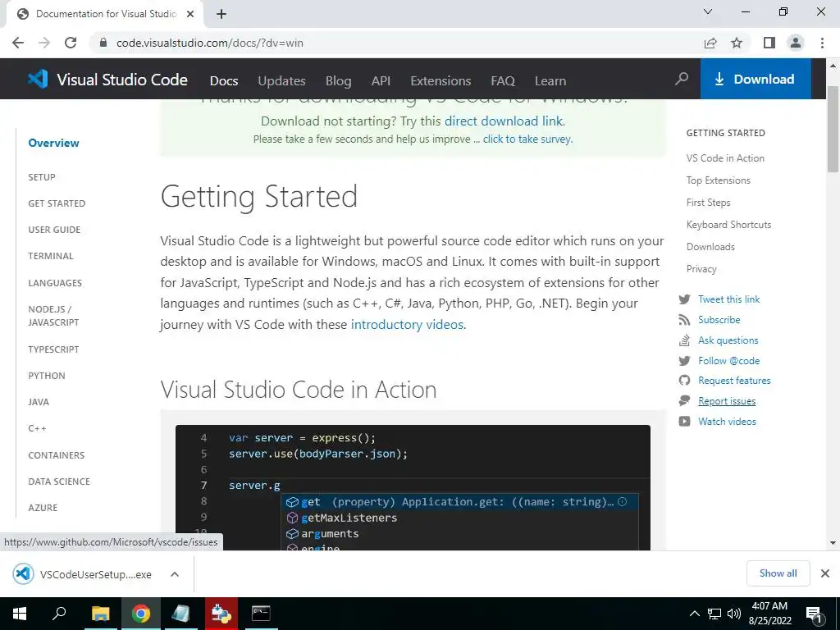The height and width of the screenshot is (630, 840).
Task: Open the Learn nav item
Action: pyautogui.click(x=550, y=81)
